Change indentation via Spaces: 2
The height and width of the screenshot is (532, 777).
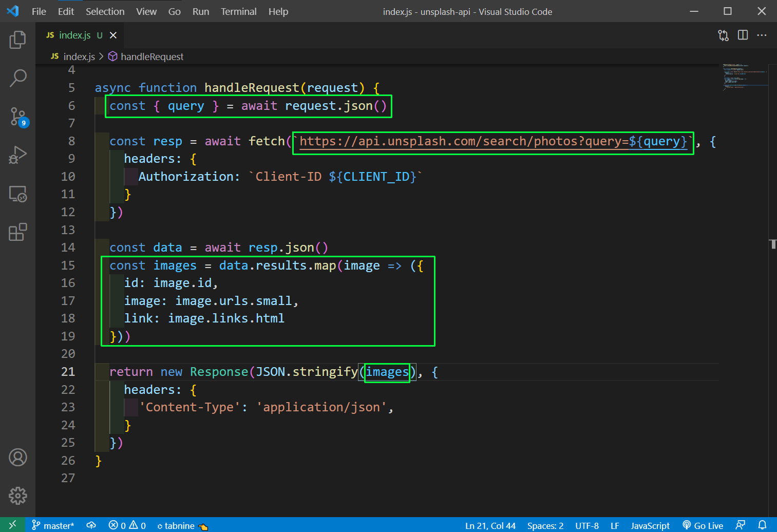click(545, 525)
